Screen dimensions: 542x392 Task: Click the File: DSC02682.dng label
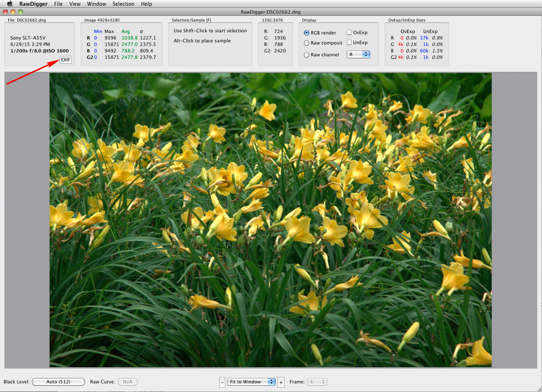click(27, 20)
